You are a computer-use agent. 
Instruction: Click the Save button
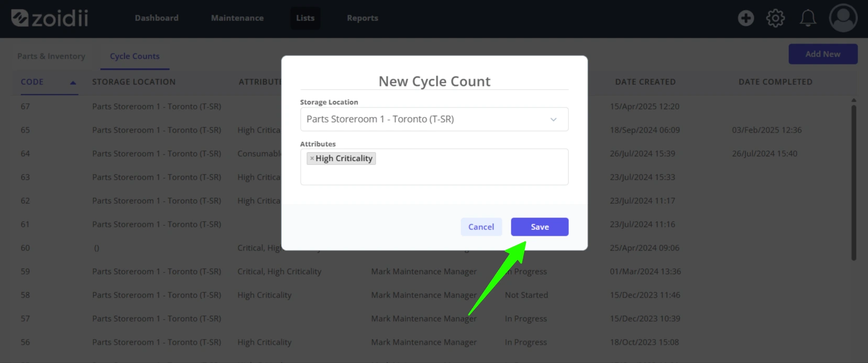pos(540,227)
